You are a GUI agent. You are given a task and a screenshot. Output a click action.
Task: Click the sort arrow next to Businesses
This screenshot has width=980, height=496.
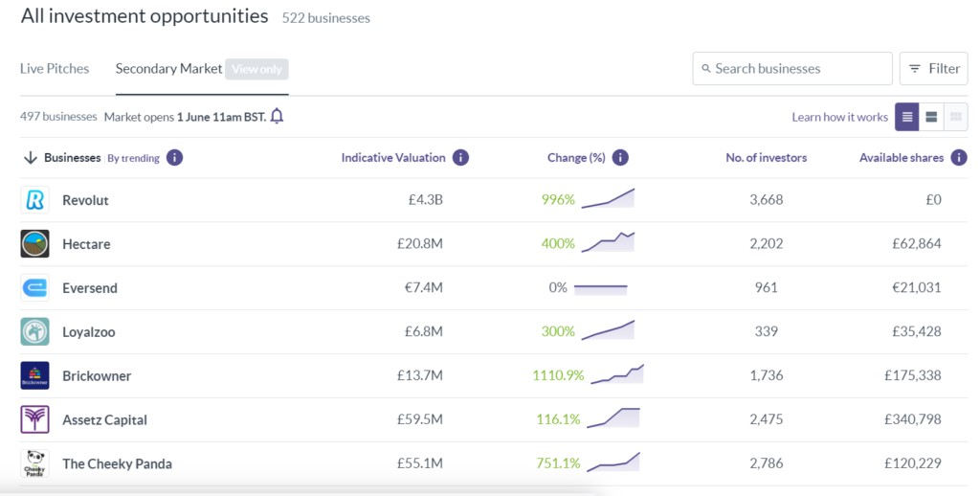pyautogui.click(x=30, y=158)
